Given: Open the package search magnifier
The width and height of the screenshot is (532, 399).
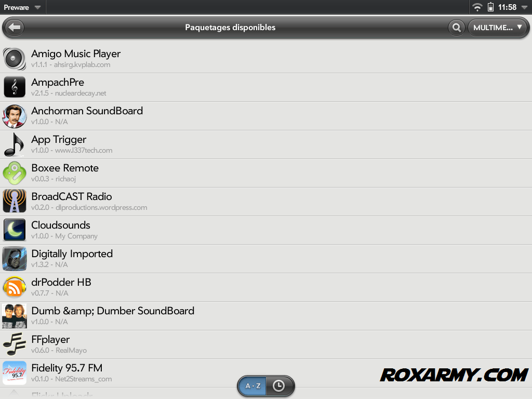Looking at the screenshot, I should pyautogui.click(x=456, y=28).
